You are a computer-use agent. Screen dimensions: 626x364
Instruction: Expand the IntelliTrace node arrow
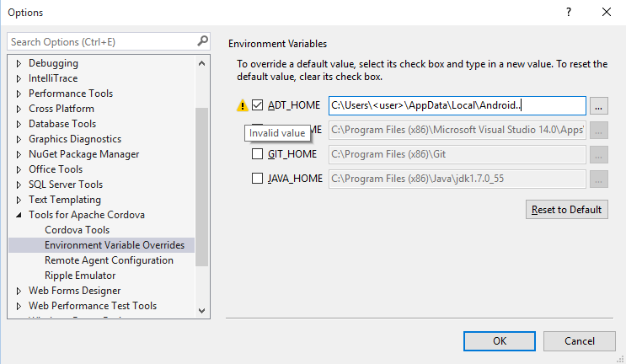(x=19, y=78)
